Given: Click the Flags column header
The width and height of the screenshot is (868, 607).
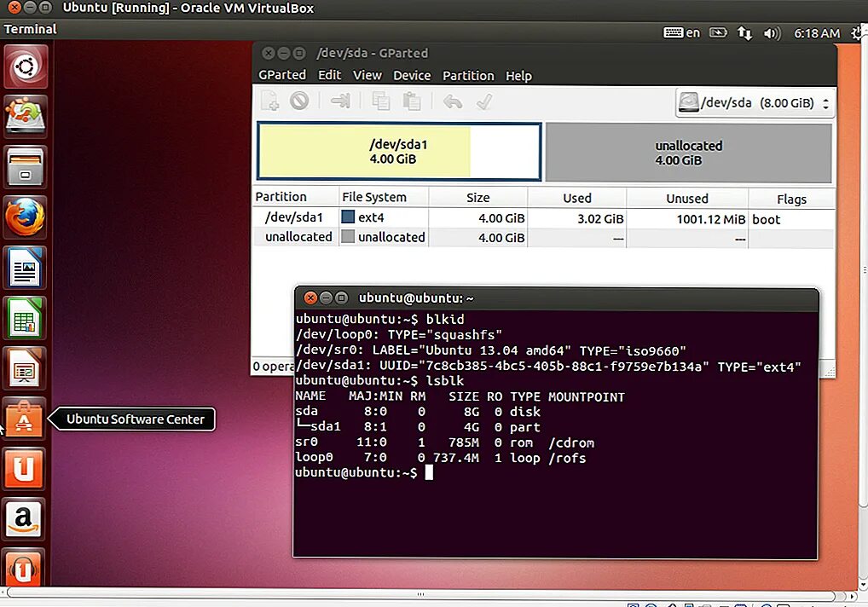Looking at the screenshot, I should pyautogui.click(x=791, y=199).
